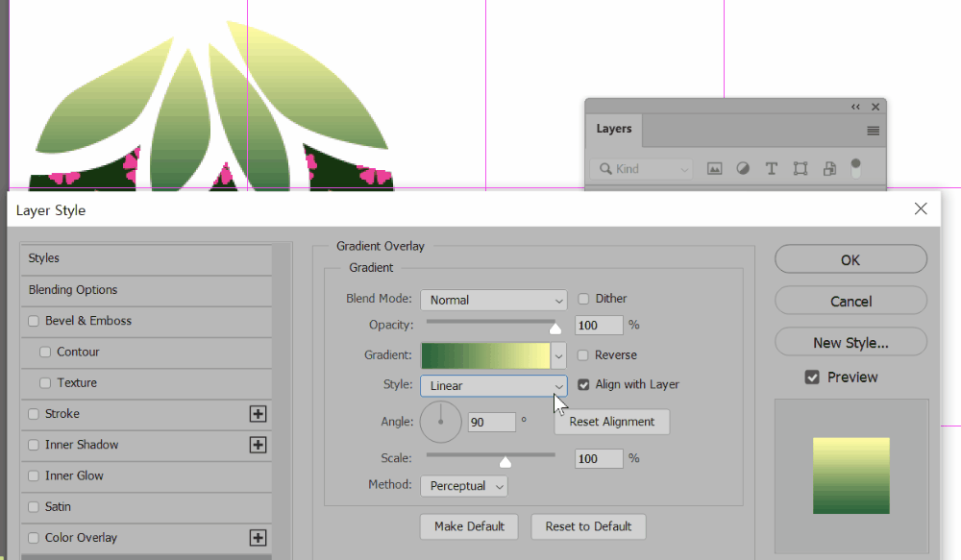Screen dimensions: 961x560
Task: Uncheck Align with Layer
Action: coord(583,384)
